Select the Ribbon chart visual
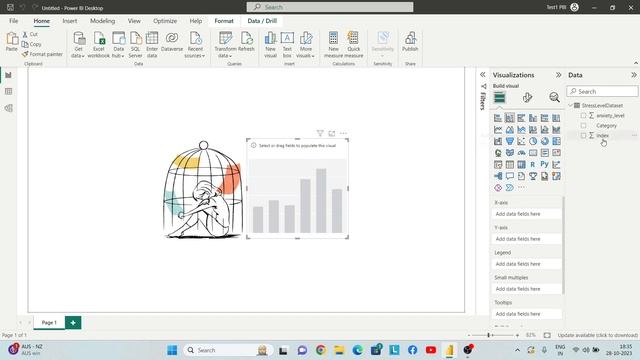 click(x=556, y=129)
